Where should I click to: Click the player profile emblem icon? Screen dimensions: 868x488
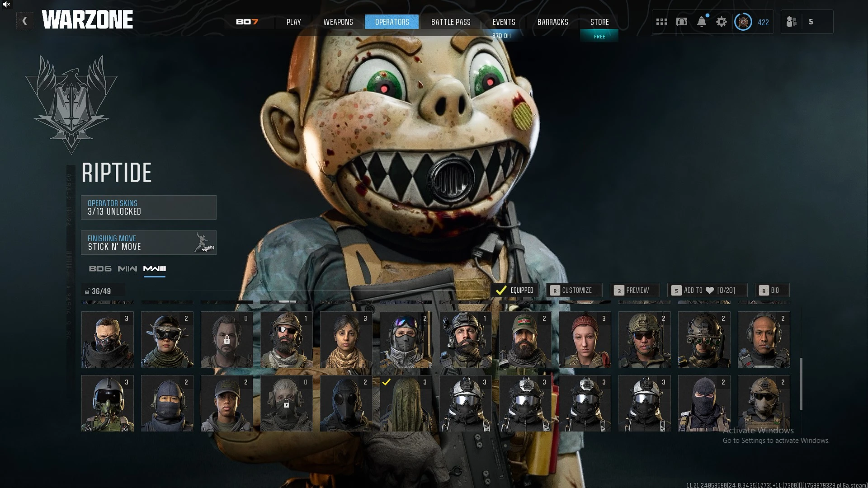(743, 22)
